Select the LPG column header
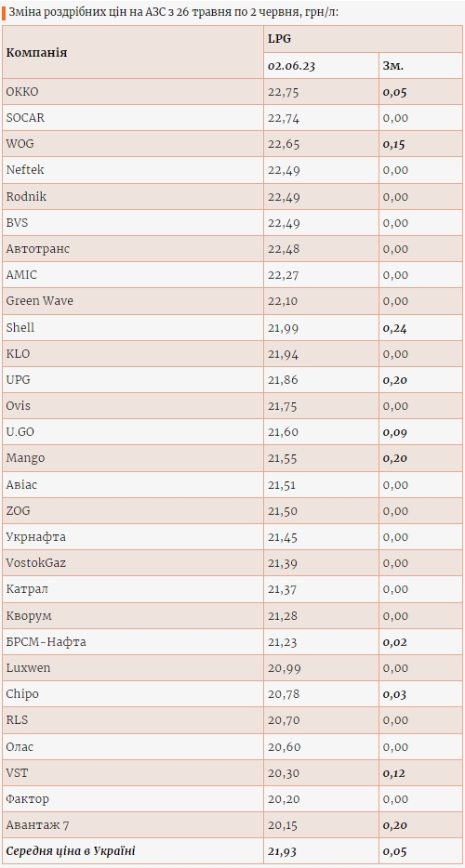This screenshot has width=465, height=868. 364,39
